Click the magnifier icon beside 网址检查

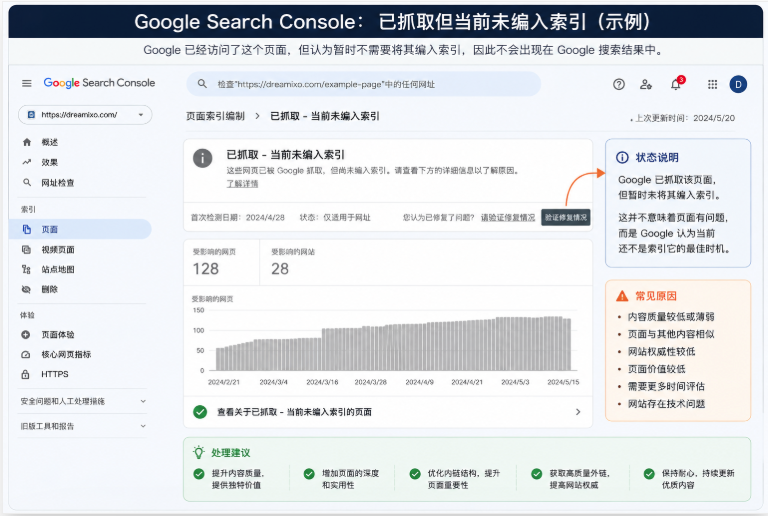[27, 182]
